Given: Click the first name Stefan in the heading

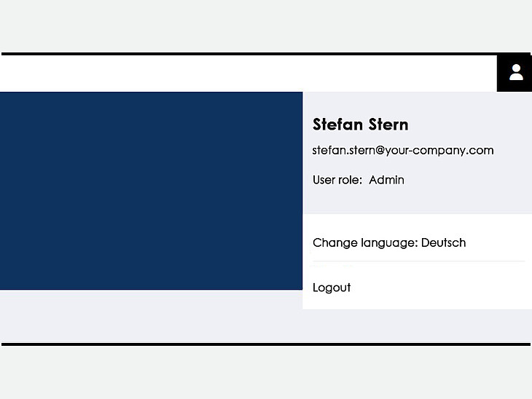Looking at the screenshot, I should pyautogui.click(x=337, y=125).
